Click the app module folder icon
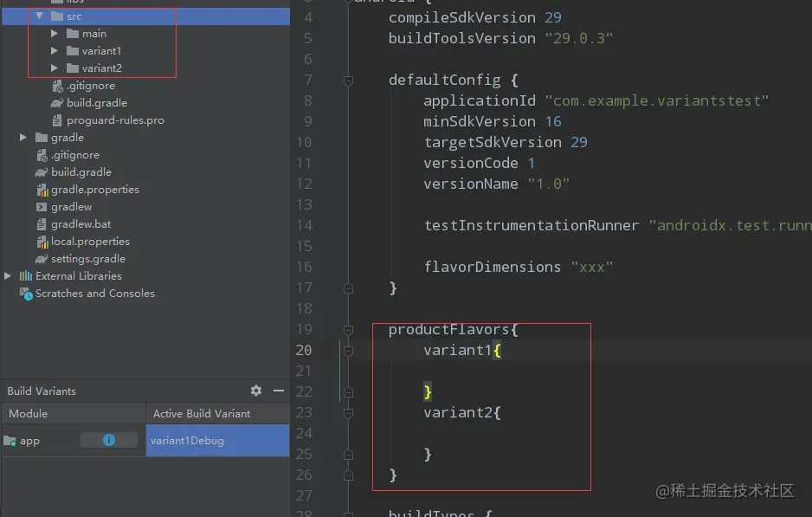 click(x=10, y=441)
